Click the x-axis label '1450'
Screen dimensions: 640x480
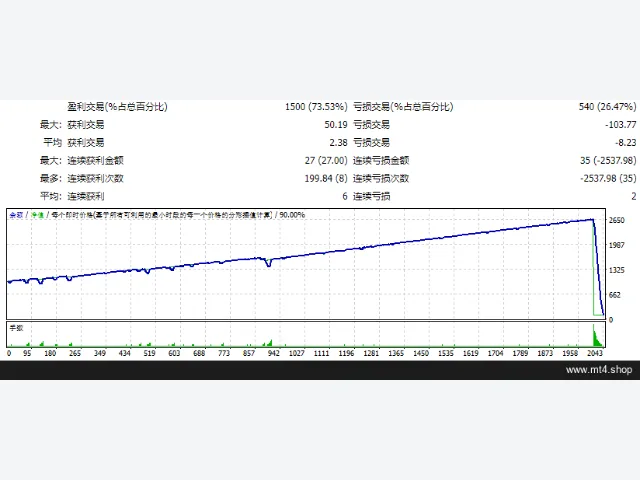[x=421, y=353]
